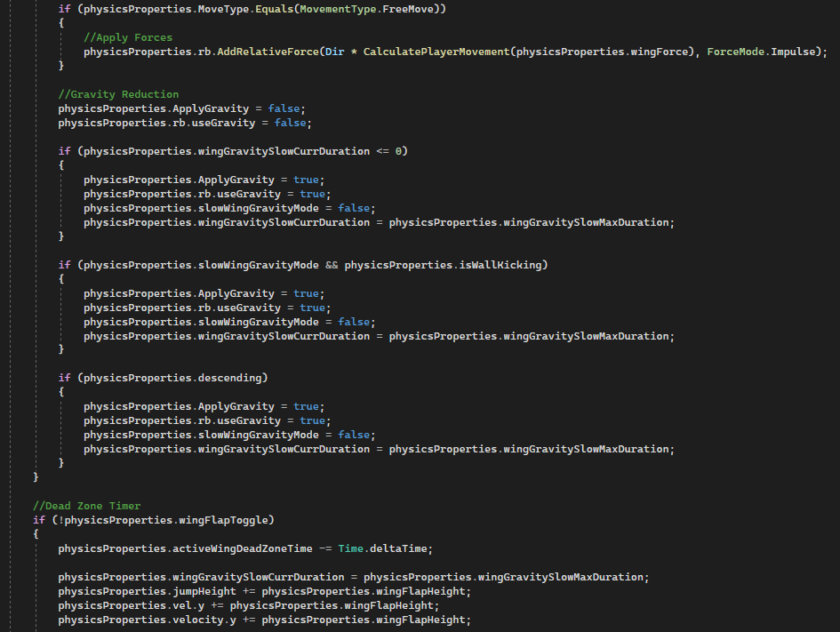Place cursor on MovementType type name
Image resolution: width=840 pixels, height=632 pixels.
(338, 9)
